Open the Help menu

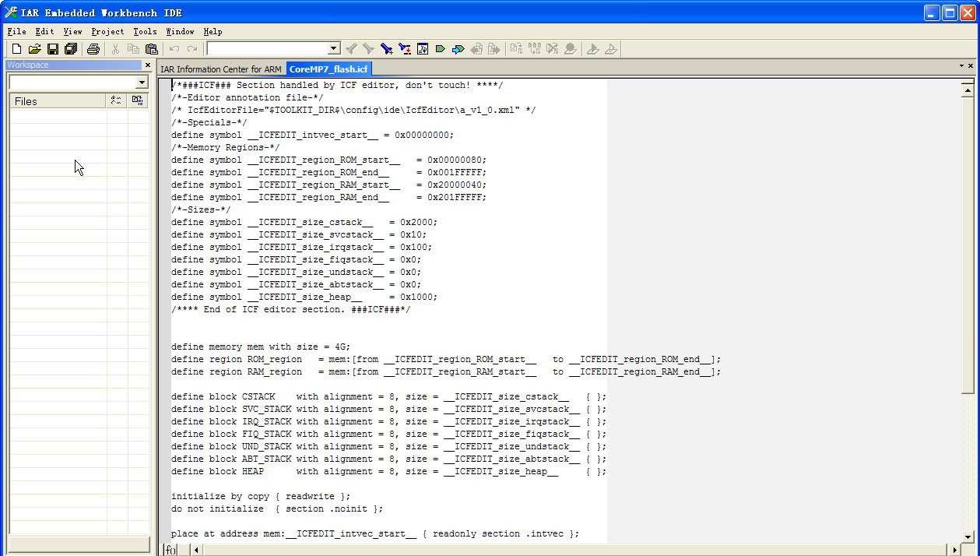click(213, 32)
